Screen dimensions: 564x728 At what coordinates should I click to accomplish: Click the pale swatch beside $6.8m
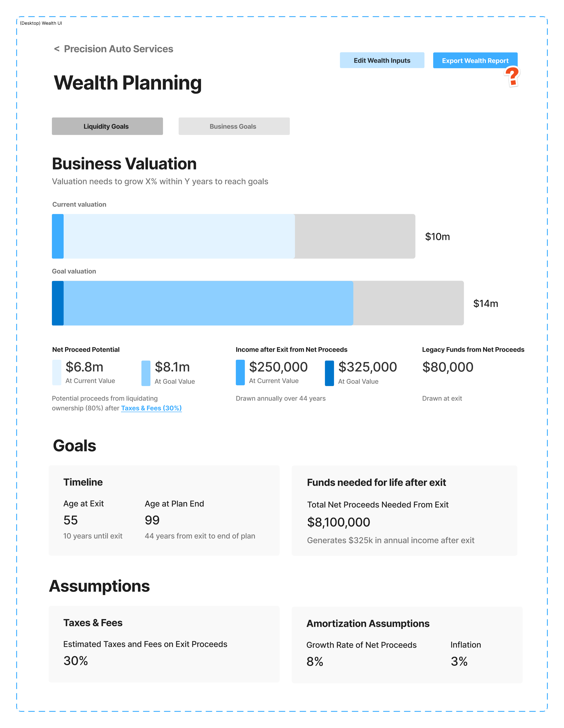tap(57, 372)
